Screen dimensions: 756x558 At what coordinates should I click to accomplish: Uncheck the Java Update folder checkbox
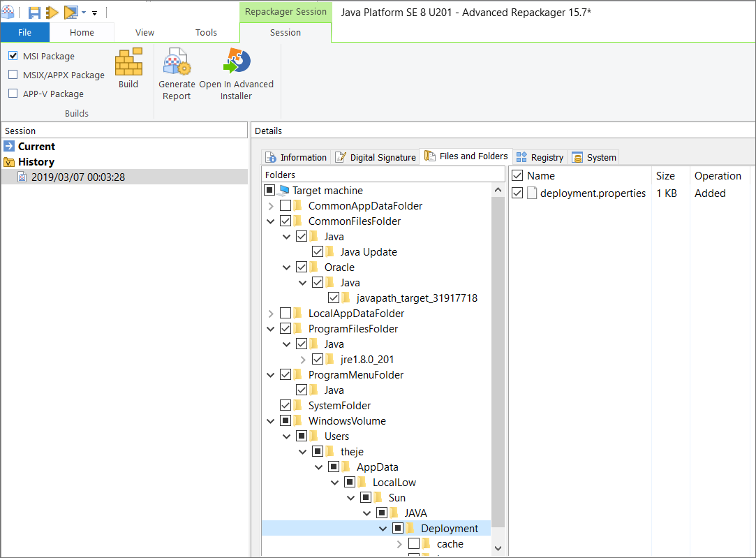317,251
